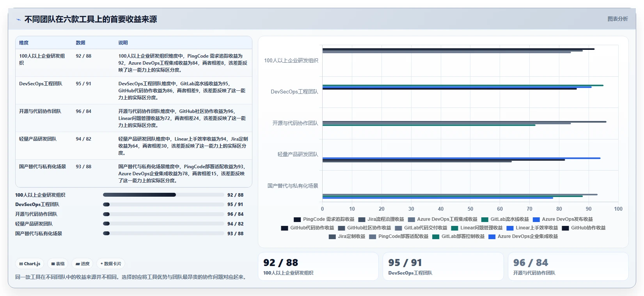Select the 进度 chip

(82, 264)
